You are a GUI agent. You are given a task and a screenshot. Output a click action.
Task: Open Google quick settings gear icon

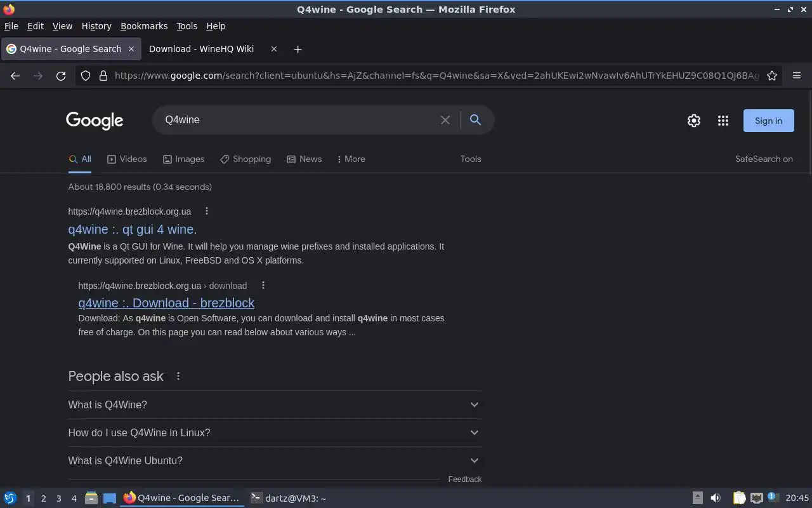pyautogui.click(x=694, y=121)
